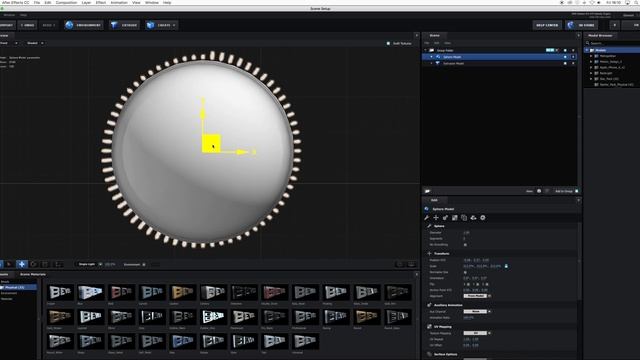The height and width of the screenshot is (360, 640).
Task: Click the Model Browser search field
Action: coord(611,43)
